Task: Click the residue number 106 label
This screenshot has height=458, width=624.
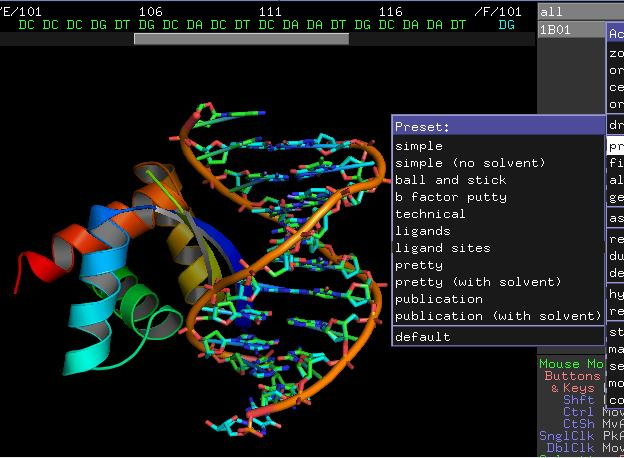Action: click(150, 12)
